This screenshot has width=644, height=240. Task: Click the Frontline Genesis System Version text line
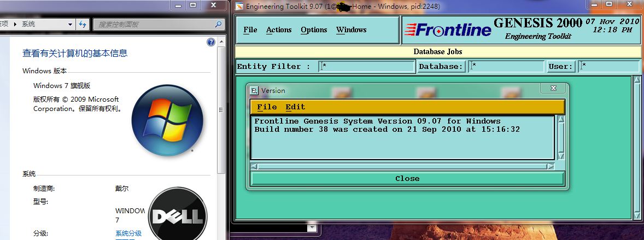pyautogui.click(x=377, y=121)
